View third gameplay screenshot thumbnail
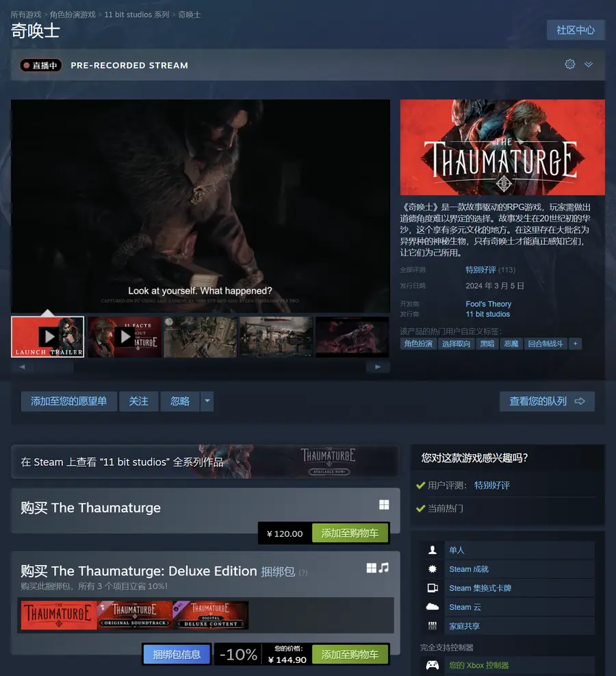The image size is (616, 676). (x=201, y=337)
